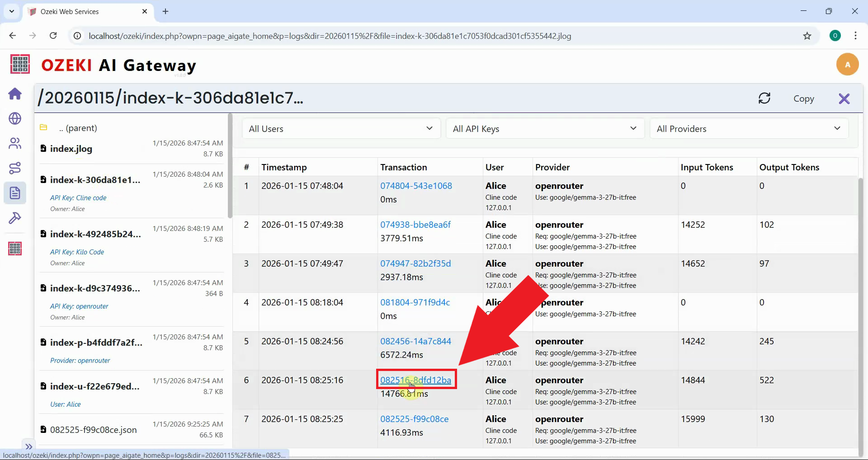Image resolution: width=868 pixels, height=460 pixels.
Task: Select the logs document icon in sidebar
Action: click(x=15, y=193)
